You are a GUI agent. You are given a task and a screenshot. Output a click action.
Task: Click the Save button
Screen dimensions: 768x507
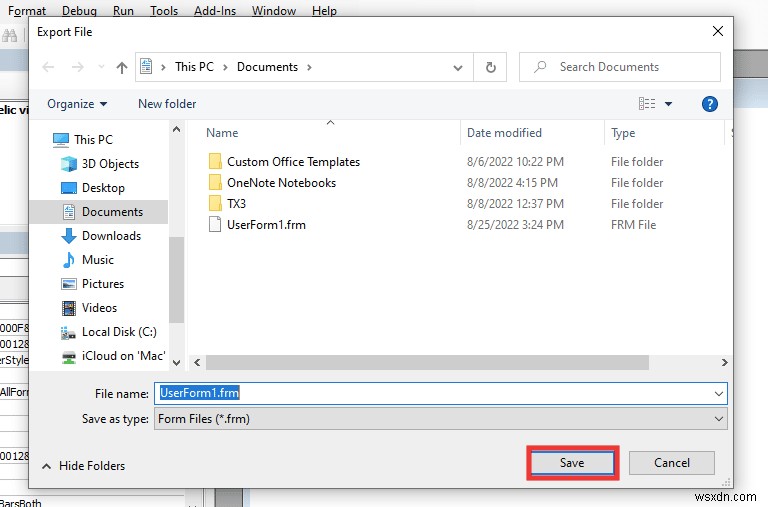tap(572, 463)
